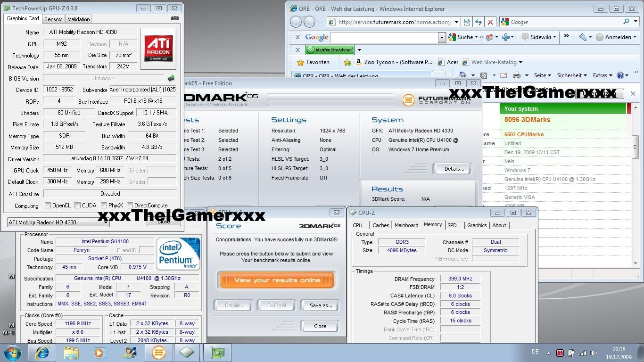Screen dimensions: 644x362
Task: Click the IE forward navigation arrow
Action: point(309,22)
